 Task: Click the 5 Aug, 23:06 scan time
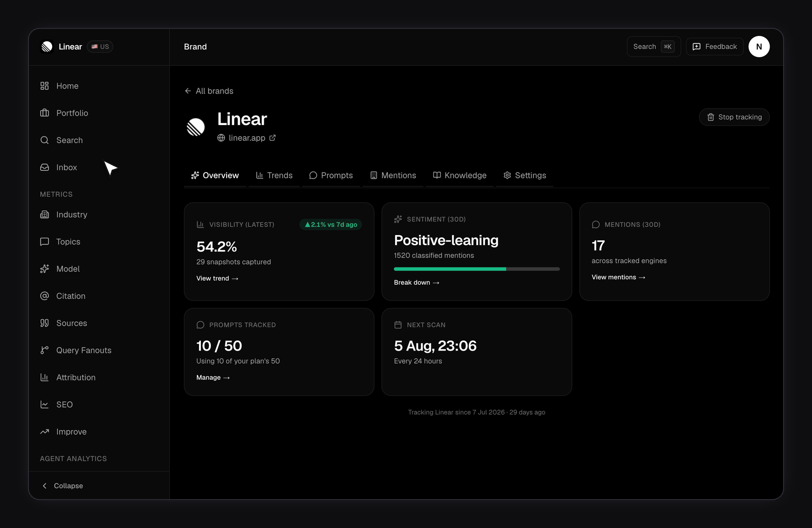coord(435,346)
